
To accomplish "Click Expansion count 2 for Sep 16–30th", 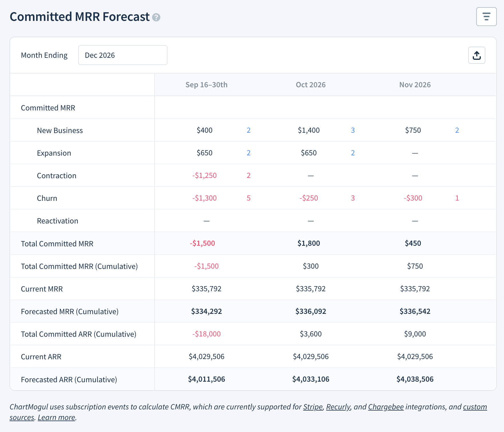I will tap(249, 153).
